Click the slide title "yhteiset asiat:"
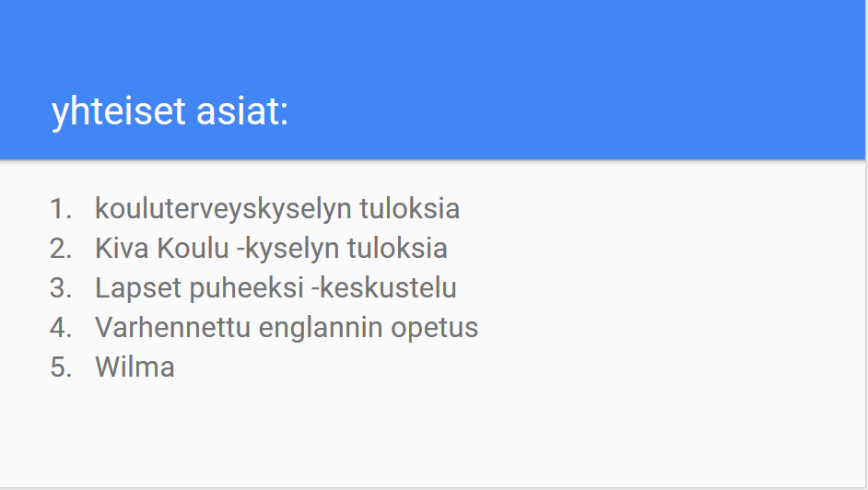Screen dimensions: 868x490 click(x=170, y=112)
